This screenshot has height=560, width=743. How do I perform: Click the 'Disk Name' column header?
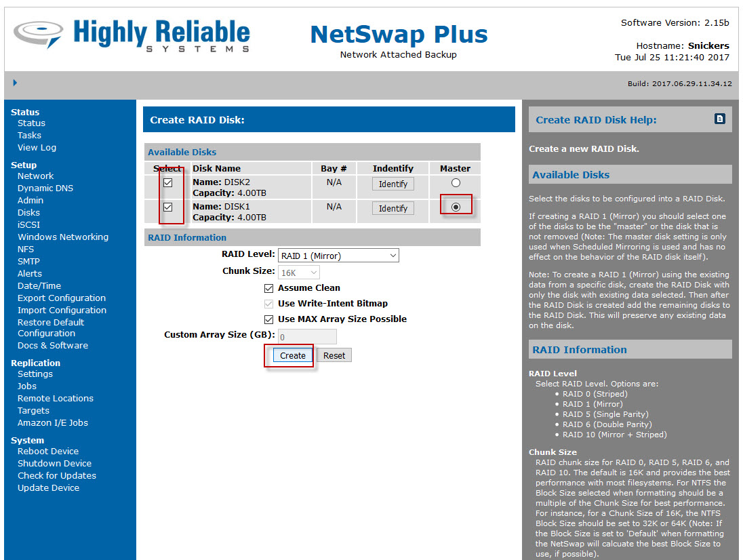[x=216, y=169]
